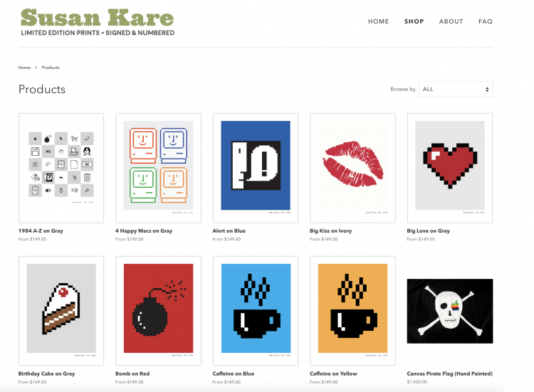Open the ABOUT page
This screenshot has width=534, height=392.
coord(451,21)
